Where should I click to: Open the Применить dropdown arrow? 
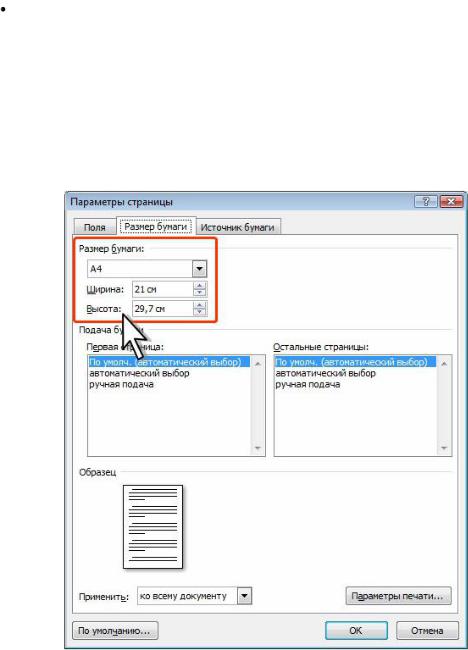[244, 596]
